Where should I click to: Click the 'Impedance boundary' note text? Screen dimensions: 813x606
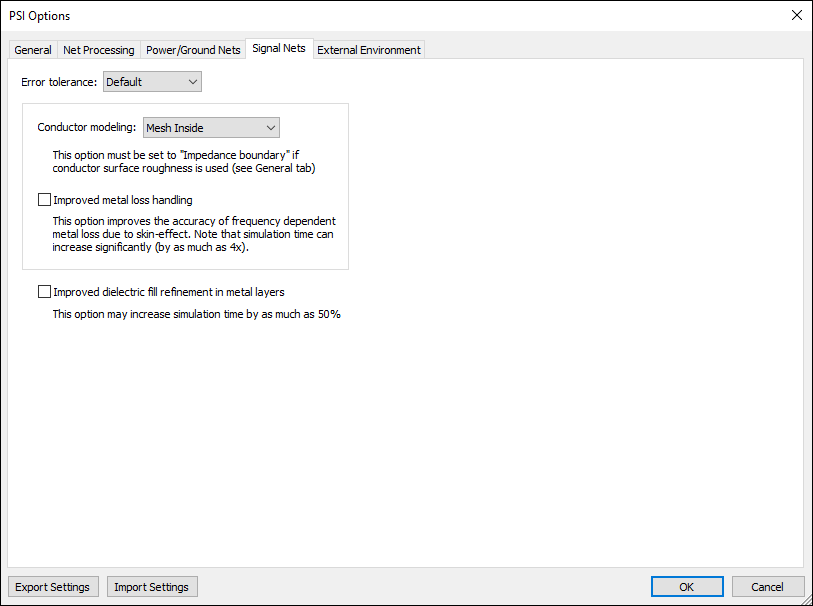pos(184,161)
